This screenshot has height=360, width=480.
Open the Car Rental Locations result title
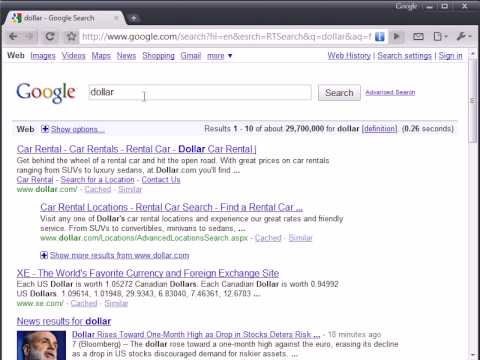(171, 207)
